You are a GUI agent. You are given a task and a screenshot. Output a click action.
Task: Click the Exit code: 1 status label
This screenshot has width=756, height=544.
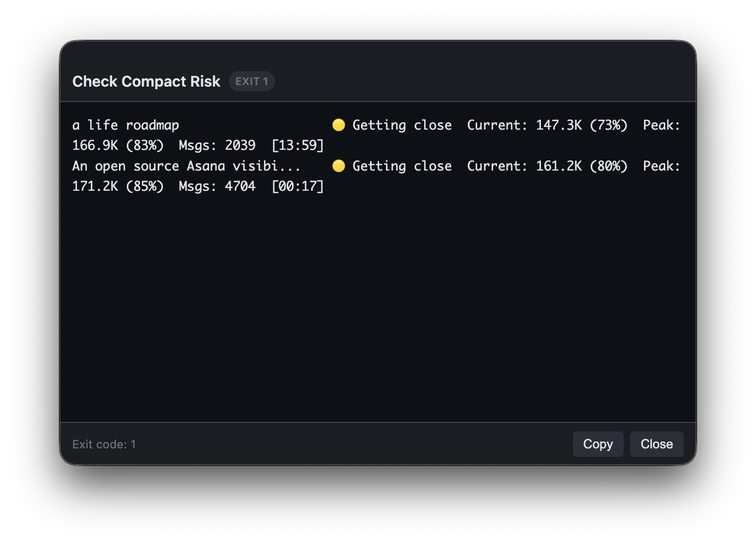[x=104, y=444]
